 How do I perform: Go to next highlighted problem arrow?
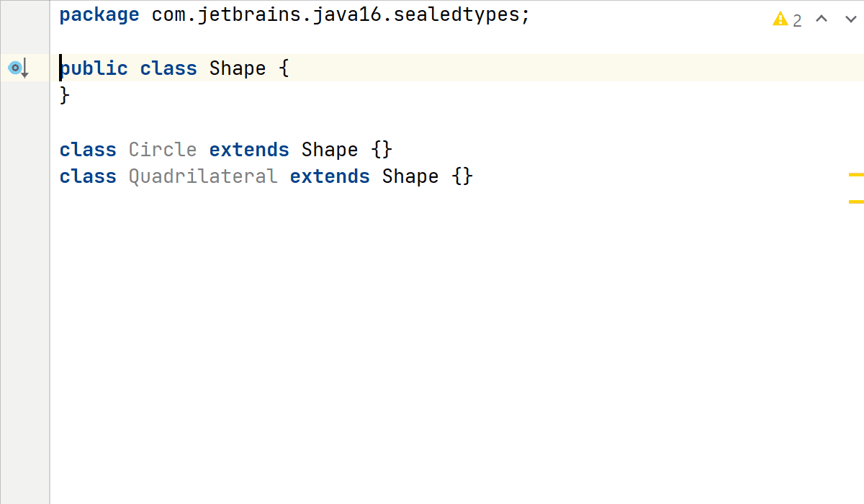850,19
